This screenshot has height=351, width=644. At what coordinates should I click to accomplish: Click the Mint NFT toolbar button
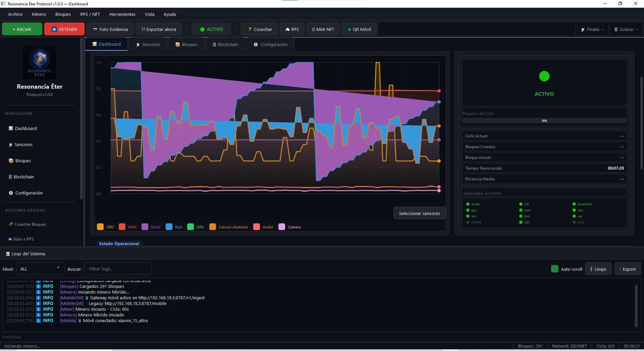coord(323,29)
